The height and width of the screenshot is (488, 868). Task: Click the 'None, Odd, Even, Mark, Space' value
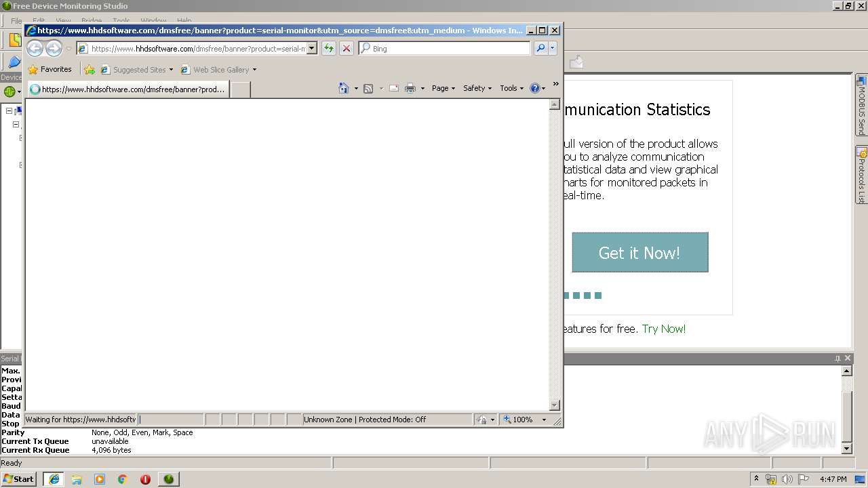pyautogui.click(x=142, y=432)
